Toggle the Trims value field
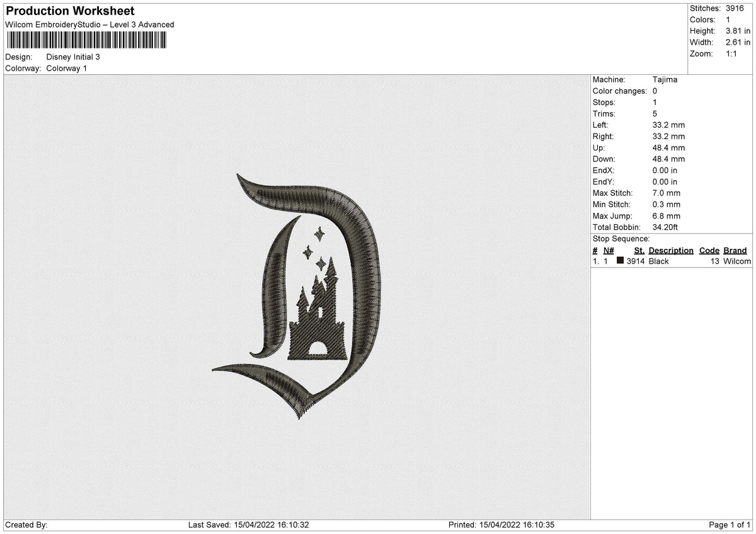This screenshot has width=756, height=534. point(655,113)
